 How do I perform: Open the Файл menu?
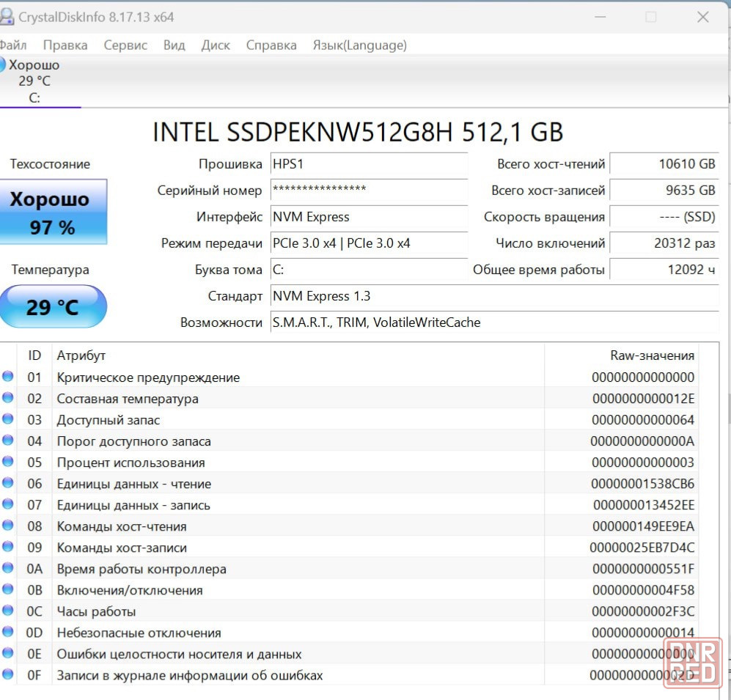[x=12, y=45]
